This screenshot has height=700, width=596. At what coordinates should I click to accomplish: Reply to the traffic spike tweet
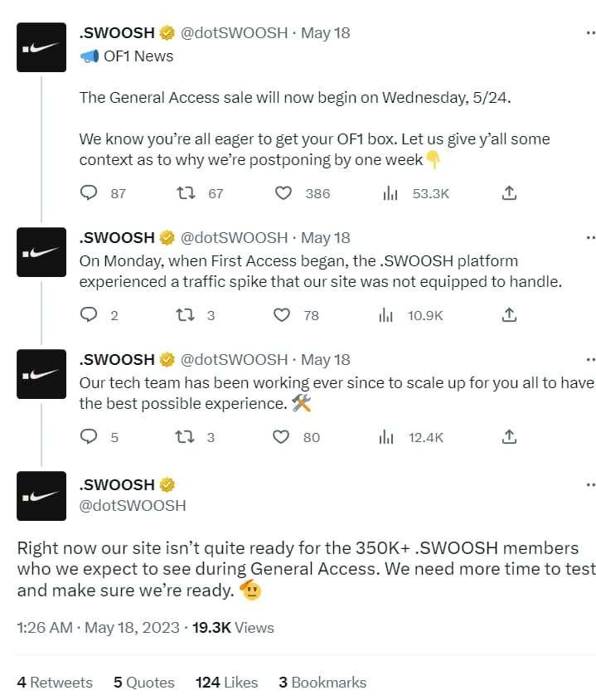click(x=89, y=314)
